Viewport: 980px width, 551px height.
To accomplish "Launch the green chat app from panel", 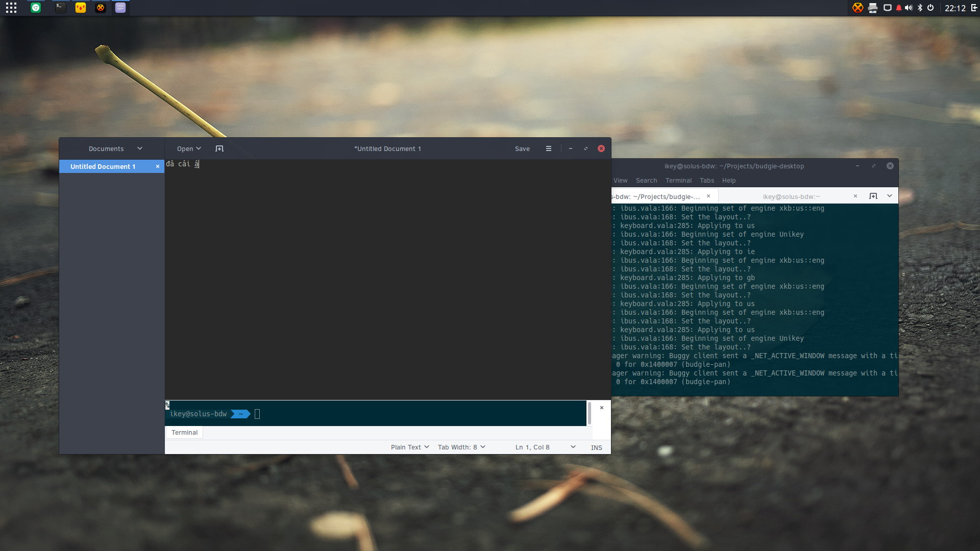I will click(x=36, y=8).
